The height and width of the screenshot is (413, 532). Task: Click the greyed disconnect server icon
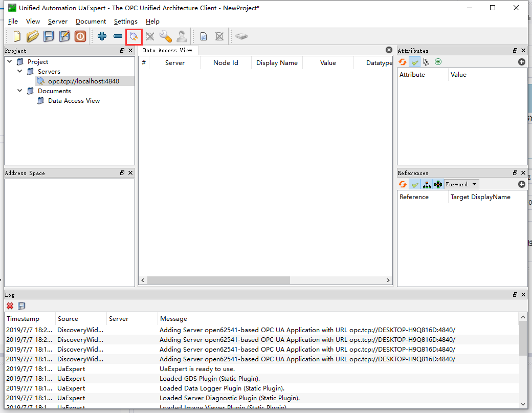click(149, 36)
